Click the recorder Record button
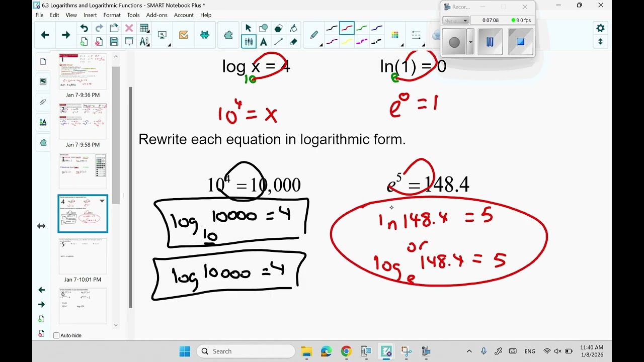This screenshot has height=362, width=644. (x=454, y=42)
